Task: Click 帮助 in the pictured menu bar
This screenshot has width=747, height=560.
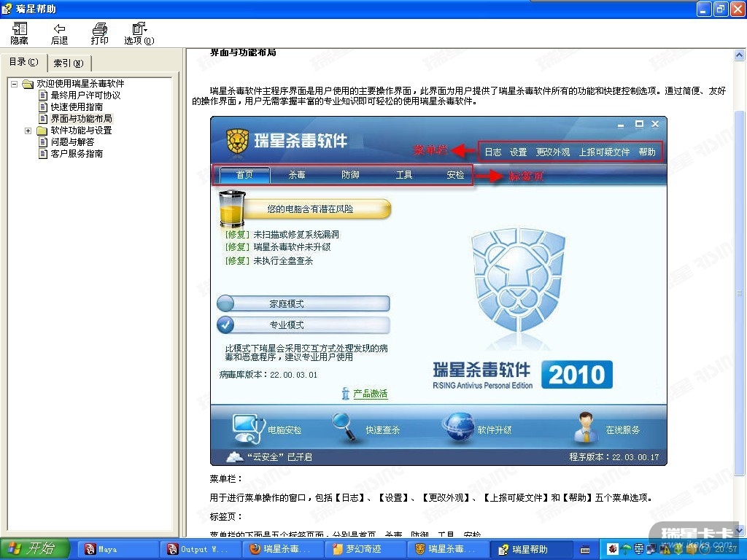Action: (x=647, y=152)
